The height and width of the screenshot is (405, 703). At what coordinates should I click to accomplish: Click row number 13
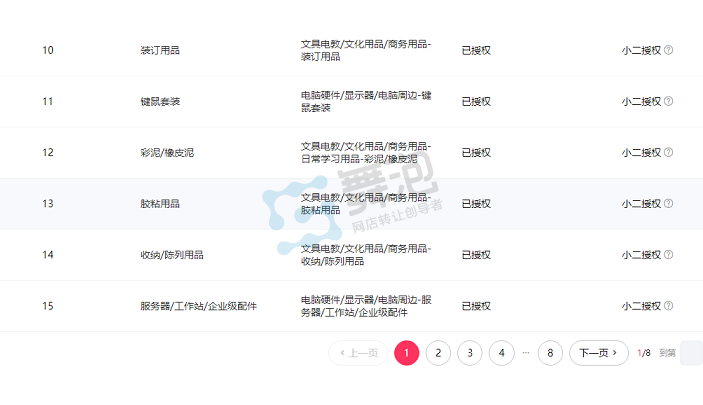coord(48,204)
